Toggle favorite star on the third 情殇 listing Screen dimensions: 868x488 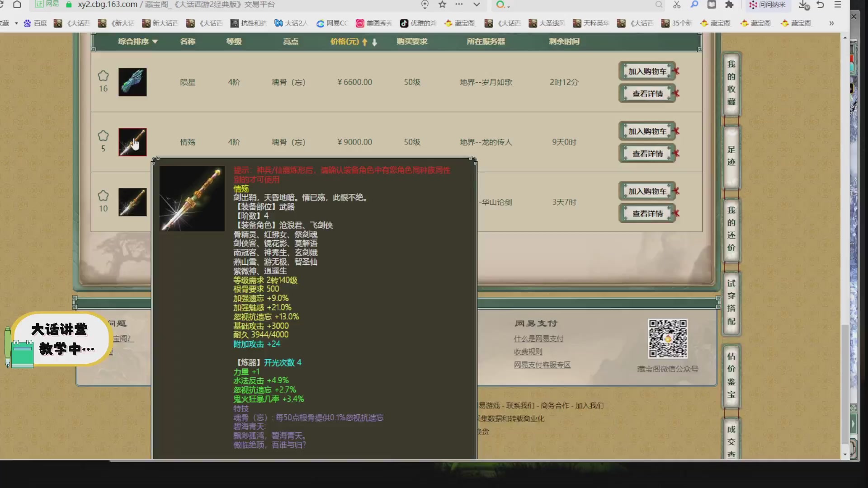tap(103, 194)
